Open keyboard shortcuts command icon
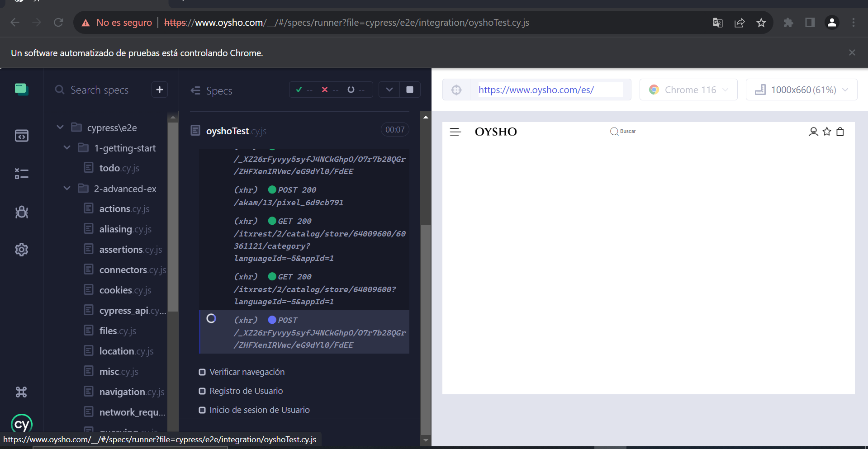 (x=21, y=392)
